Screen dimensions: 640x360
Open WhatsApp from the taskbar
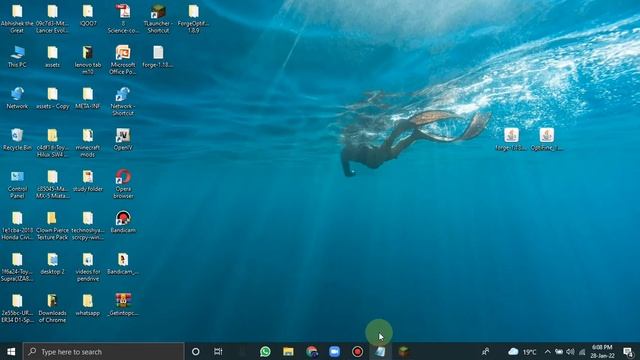[265, 351]
